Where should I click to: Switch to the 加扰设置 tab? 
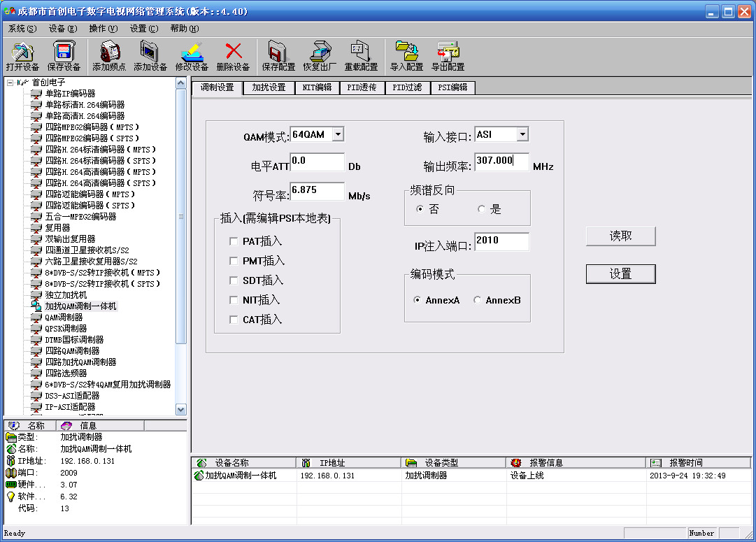[269, 87]
